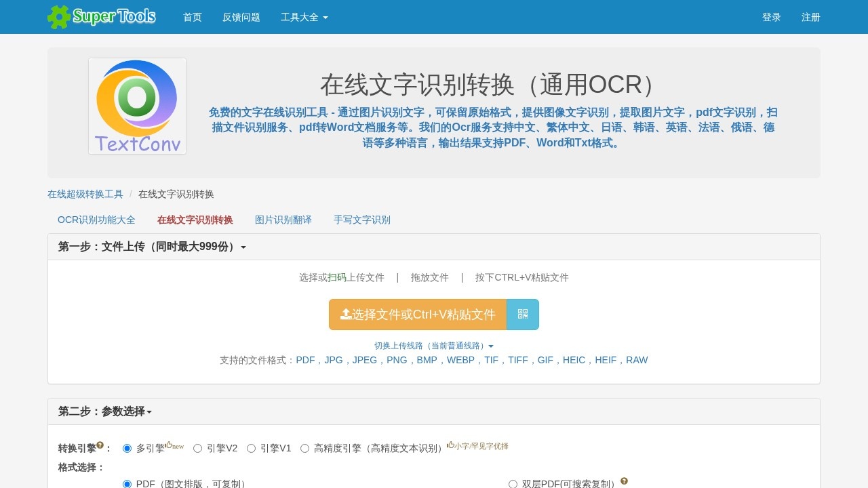Select 双层PDF(可搜索复制) output format
The image size is (868, 488).
(x=513, y=483)
